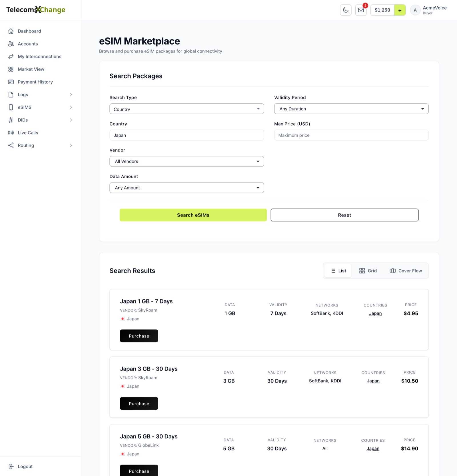Viewport: 457px width, 476px height.
Task: Click the VENDOR: GlobeLink label
Action: click(139, 445)
